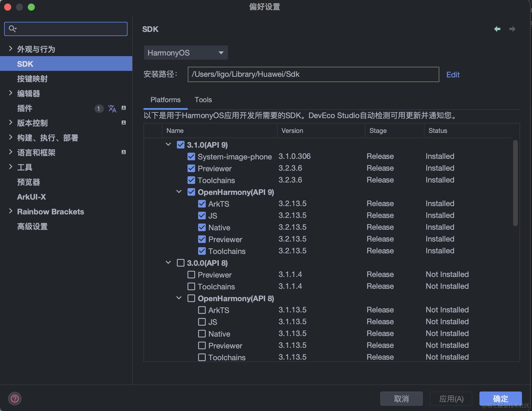Expand the 语言和框架 section
532x411 pixels.
click(x=11, y=152)
